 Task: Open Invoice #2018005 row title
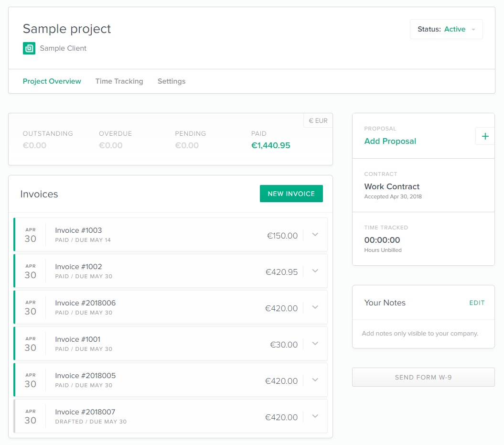85,376
